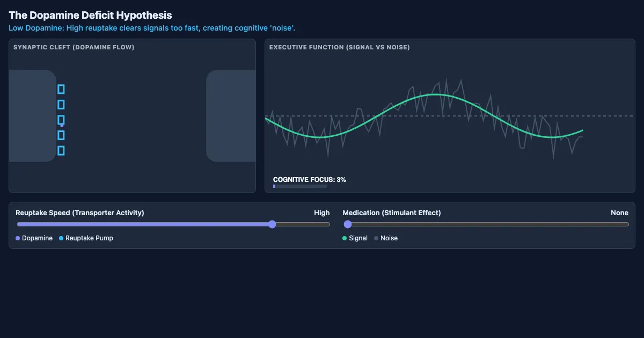Click the "Cognitive Focus: 3%" readout

(310, 180)
